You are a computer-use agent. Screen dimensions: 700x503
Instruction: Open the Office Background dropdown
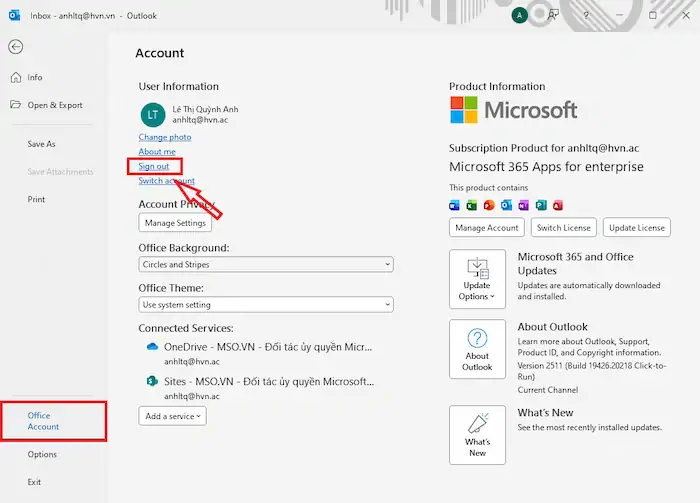[x=266, y=264]
